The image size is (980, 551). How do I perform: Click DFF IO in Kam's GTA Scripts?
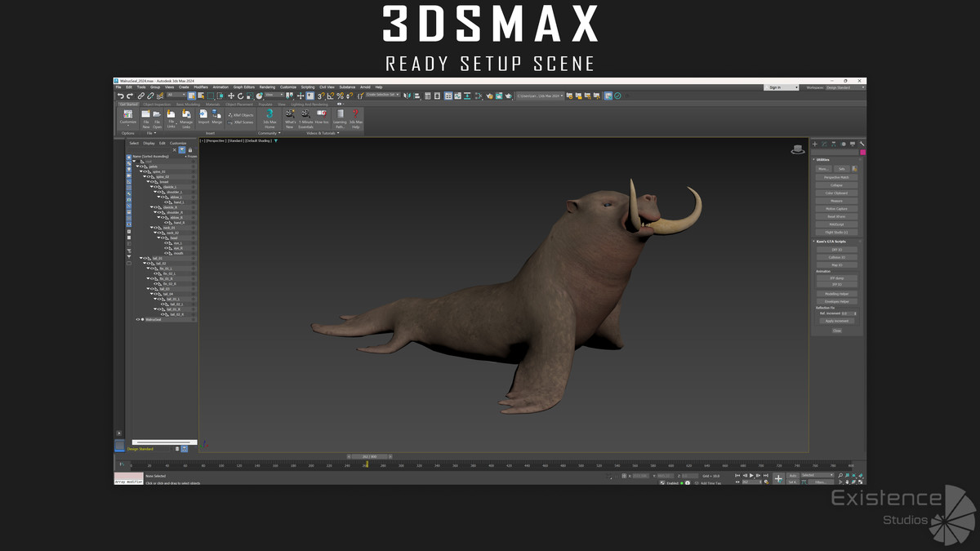click(837, 249)
